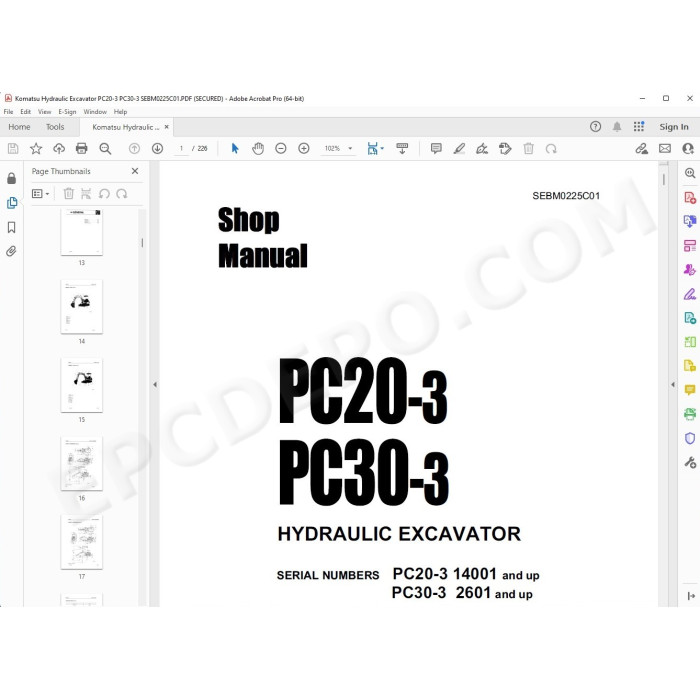Click the share link icon
This screenshot has height=700, width=700.
642,149
